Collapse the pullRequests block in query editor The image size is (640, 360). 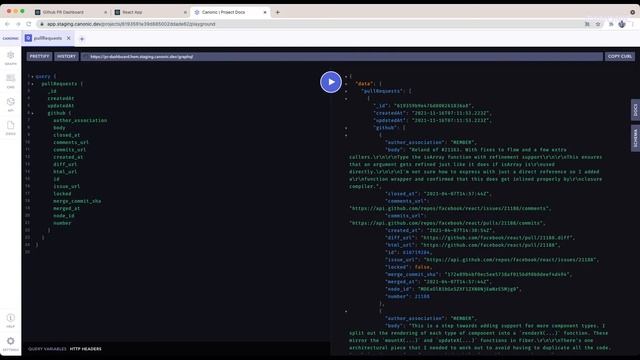tap(33, 84)
